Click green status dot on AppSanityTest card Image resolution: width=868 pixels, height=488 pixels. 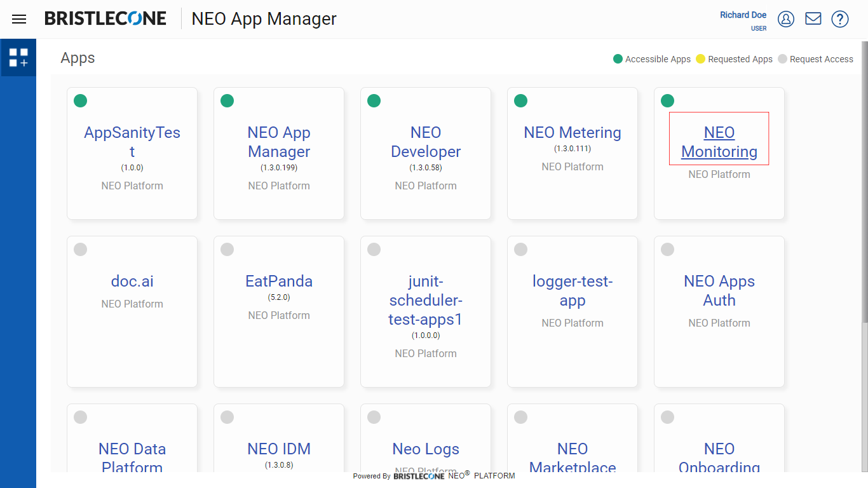coord(80,100)
